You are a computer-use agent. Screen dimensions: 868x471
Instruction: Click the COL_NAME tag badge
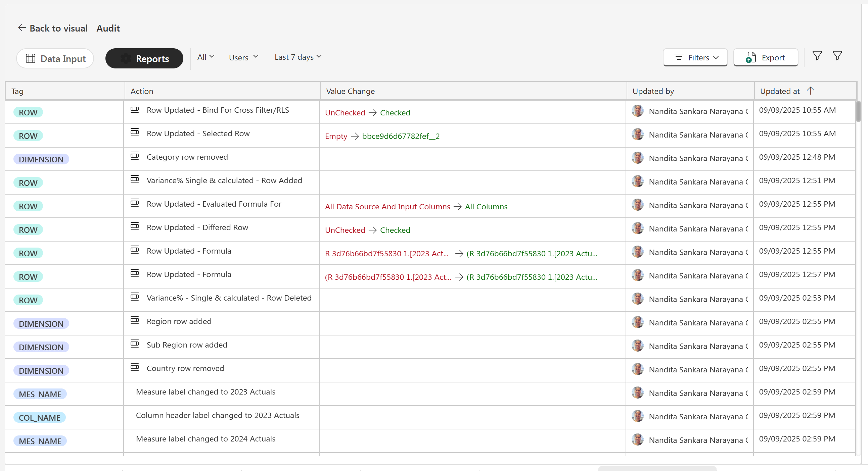[39, 417]
